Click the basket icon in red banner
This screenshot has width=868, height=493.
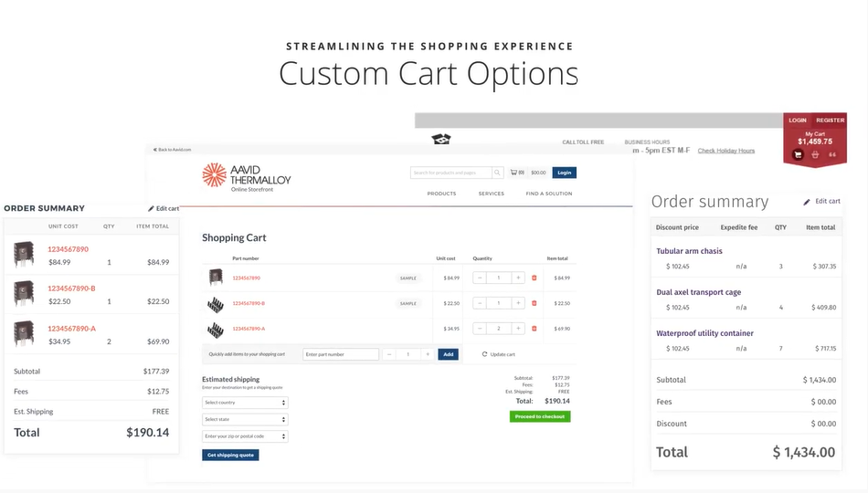point(815,154)
